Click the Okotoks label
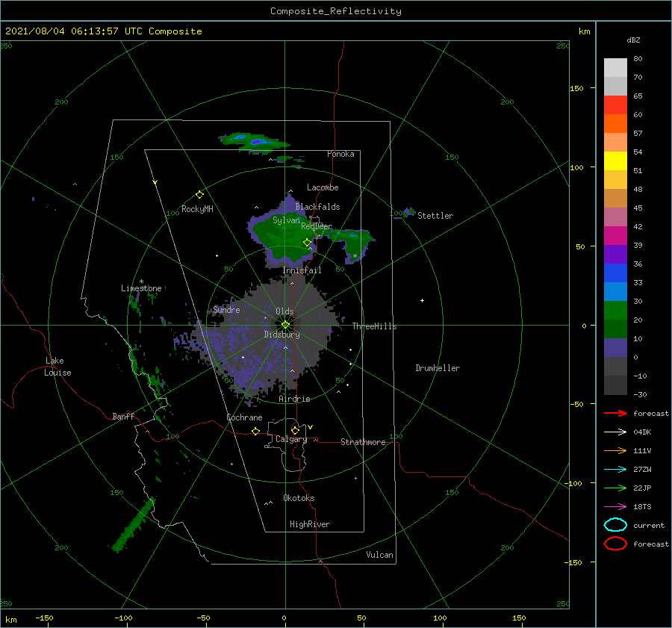This screenshot has height=628, width=672. 299,498
